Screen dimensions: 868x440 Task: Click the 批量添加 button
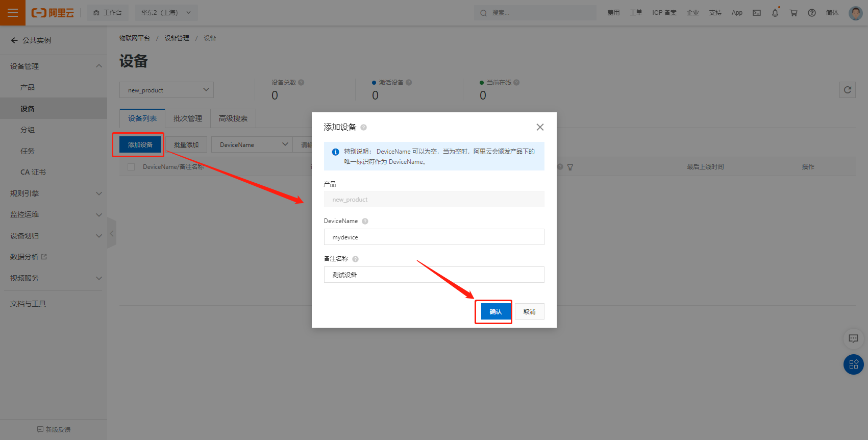[x=186, y=144]
